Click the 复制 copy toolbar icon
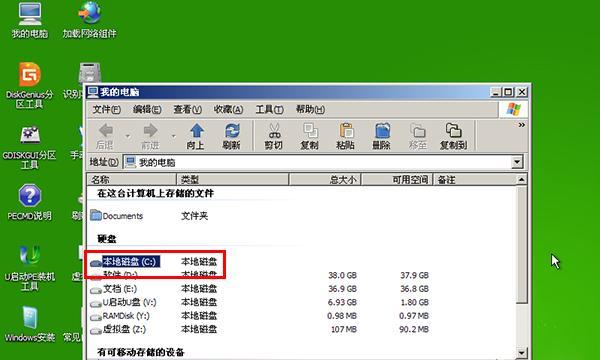 (310, 137)
